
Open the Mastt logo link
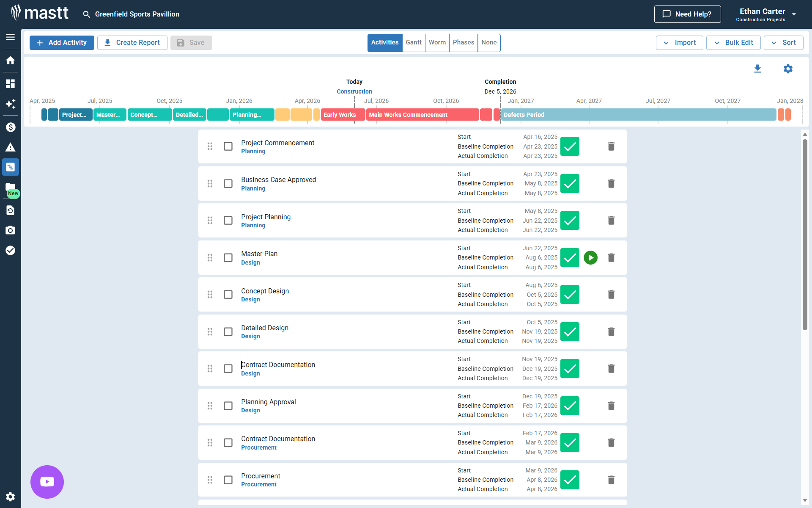point(39,13)
